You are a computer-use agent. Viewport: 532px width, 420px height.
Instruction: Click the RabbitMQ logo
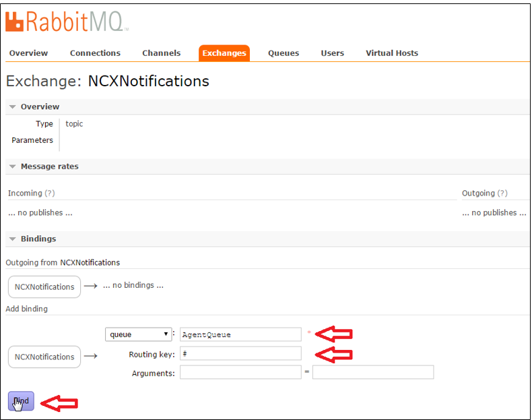point(67,22)
